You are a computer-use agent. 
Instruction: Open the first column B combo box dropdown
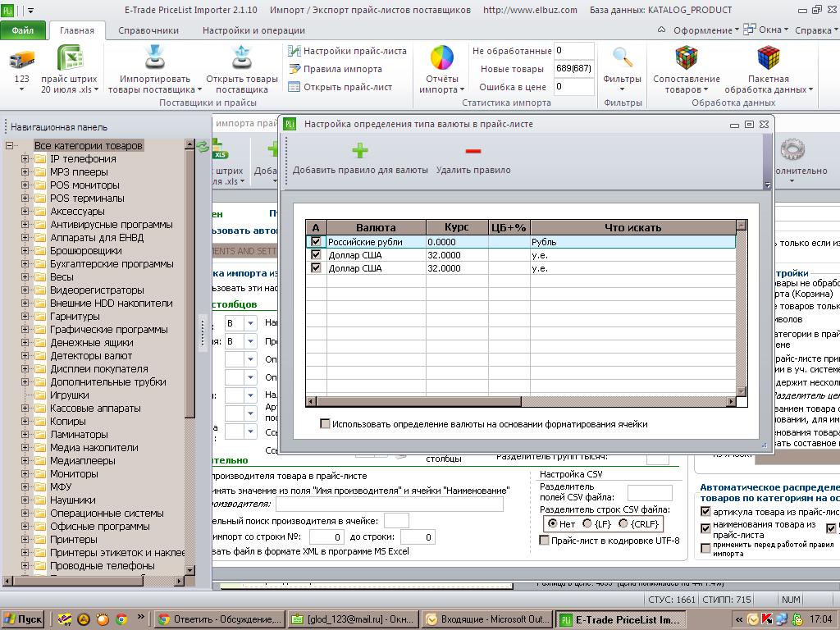click(250, 323)
